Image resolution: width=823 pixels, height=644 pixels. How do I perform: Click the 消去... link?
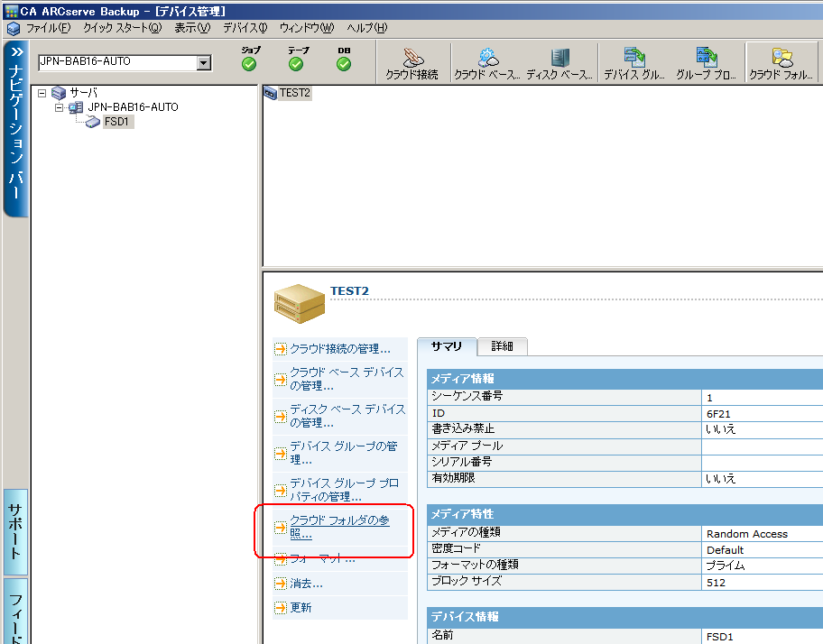[x=307, y=584]
